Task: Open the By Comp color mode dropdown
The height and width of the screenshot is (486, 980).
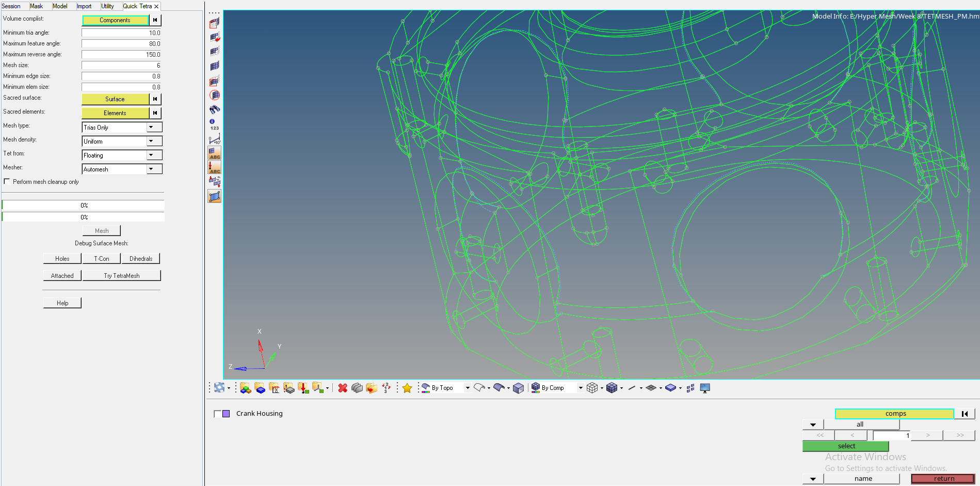Action: [x=581, y=388]
